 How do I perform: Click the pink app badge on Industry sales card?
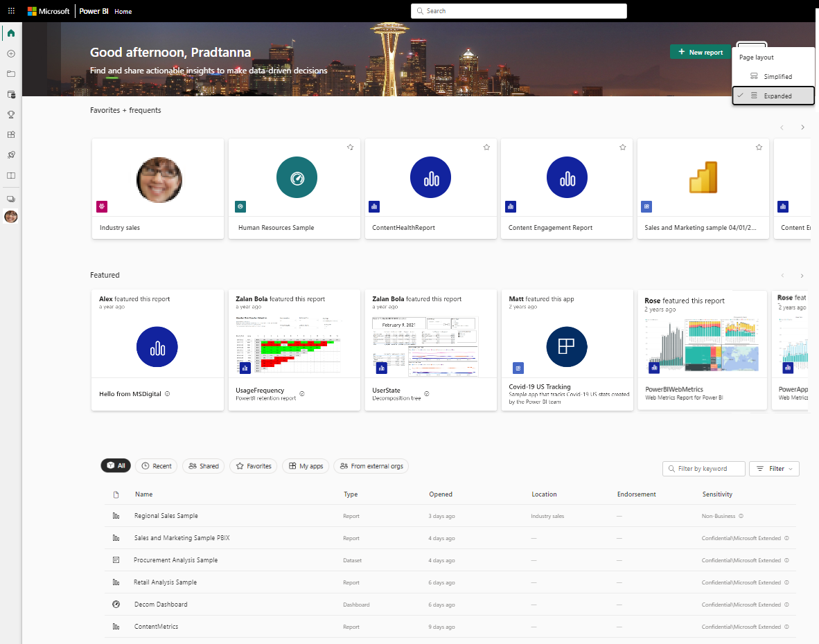(x=102, y=206)
